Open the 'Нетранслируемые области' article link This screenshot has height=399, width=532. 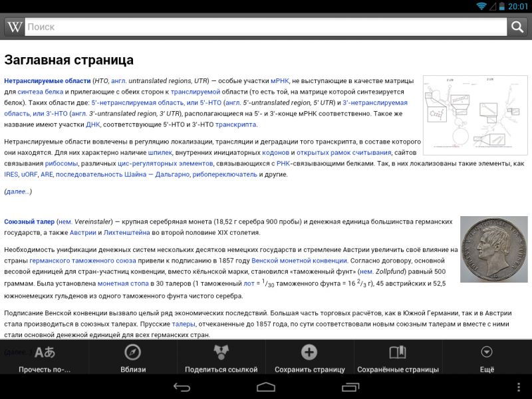click(47, 80)
